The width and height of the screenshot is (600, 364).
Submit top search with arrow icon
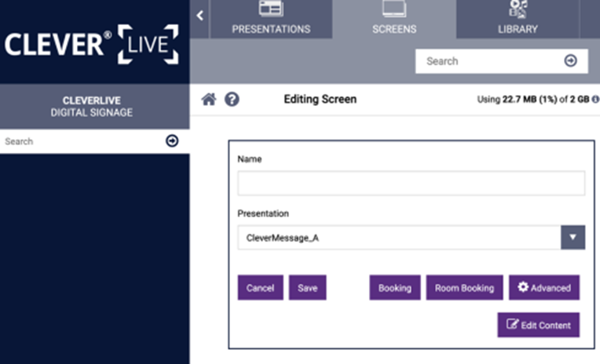tap(570, 60)
